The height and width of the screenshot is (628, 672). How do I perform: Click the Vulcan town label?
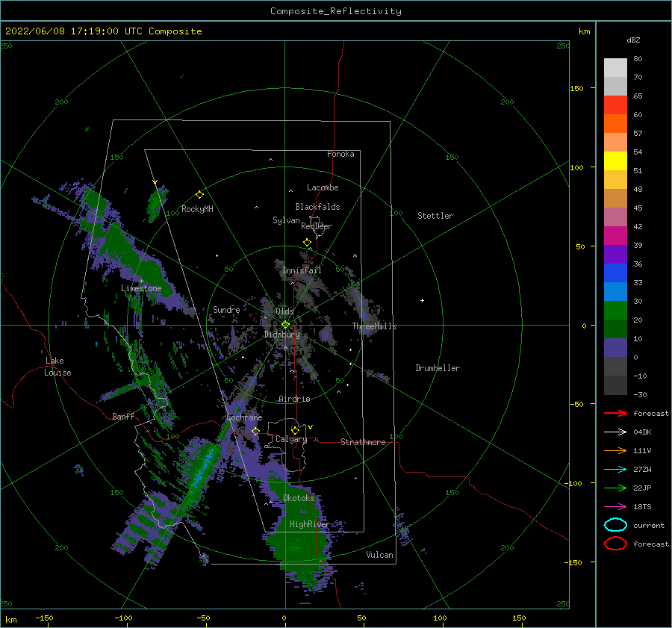tap(379, 555)
